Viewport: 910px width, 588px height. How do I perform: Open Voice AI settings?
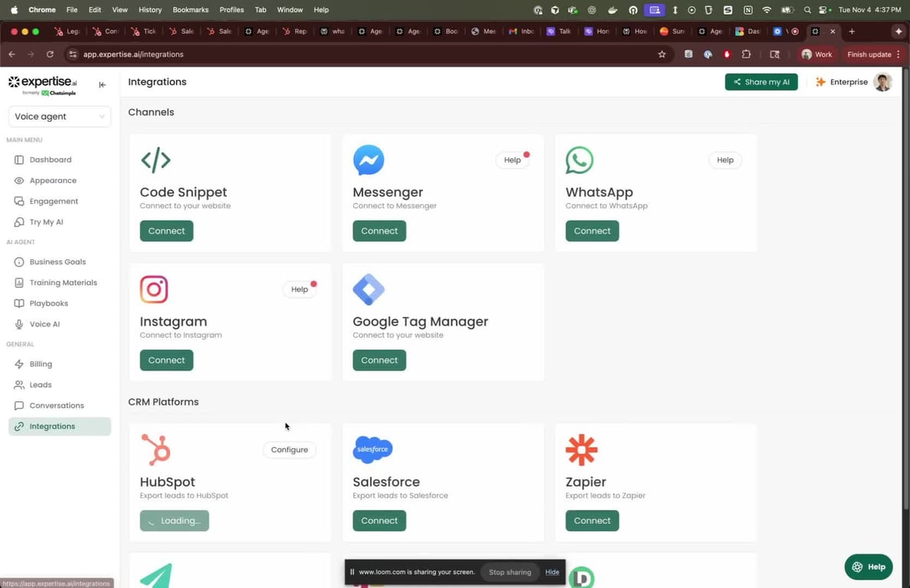(x=44, y=324)
